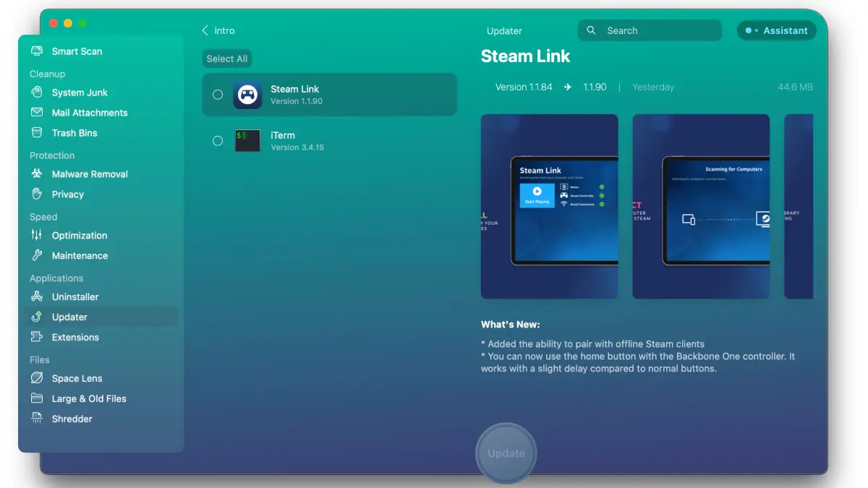Select the iTerm radio checkbox

pos(218,141)
